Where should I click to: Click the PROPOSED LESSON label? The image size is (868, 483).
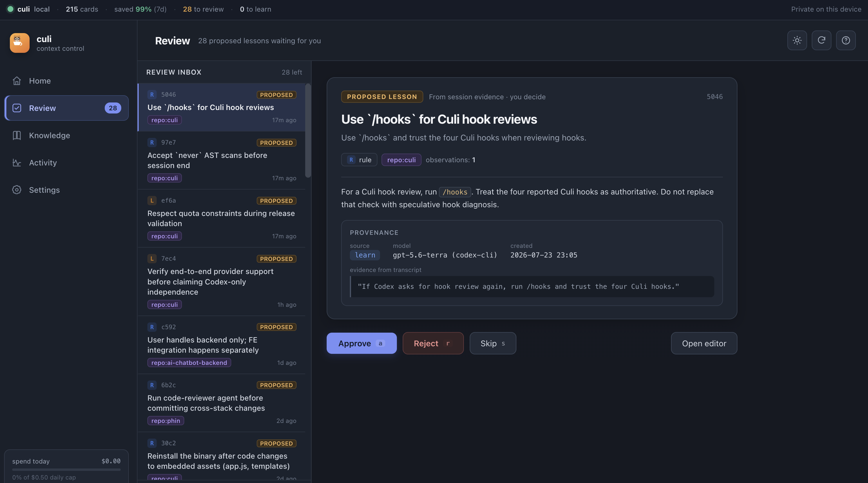tap(382, 97)
